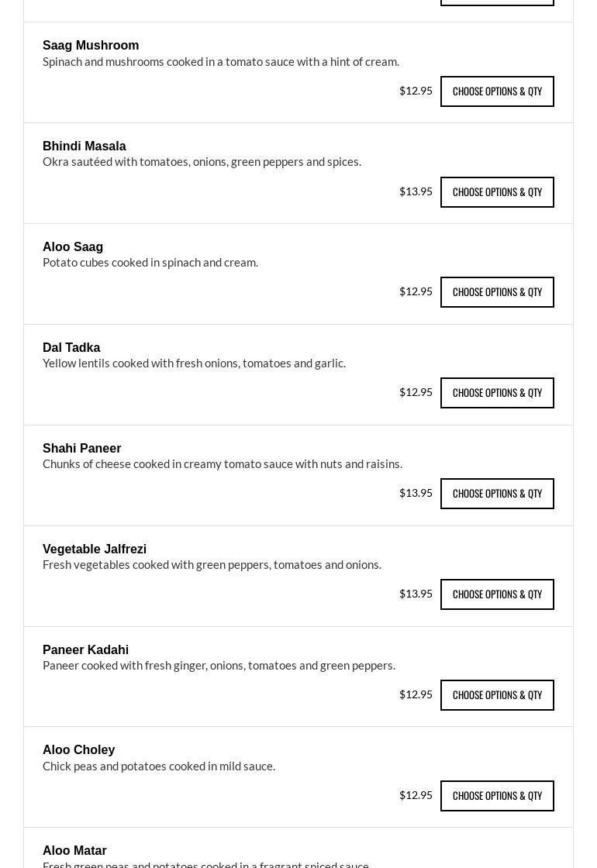Click the Bhindi Masala $13.95 price
The image size is (597, 868).
[x=416, y=191]
